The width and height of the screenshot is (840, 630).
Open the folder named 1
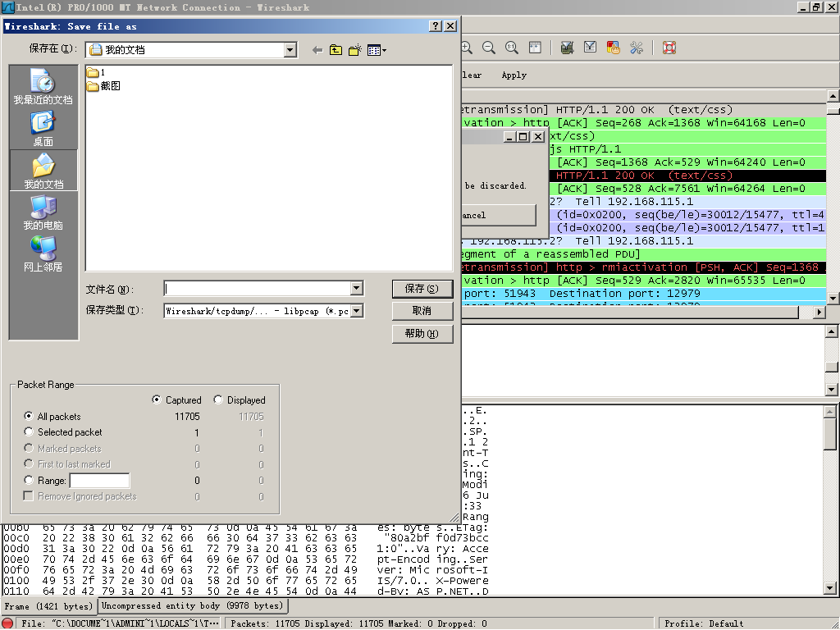[x=96, y=72]
